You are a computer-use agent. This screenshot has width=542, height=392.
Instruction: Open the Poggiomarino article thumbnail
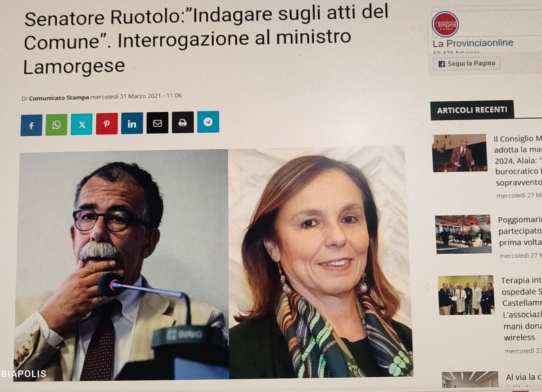463,234
